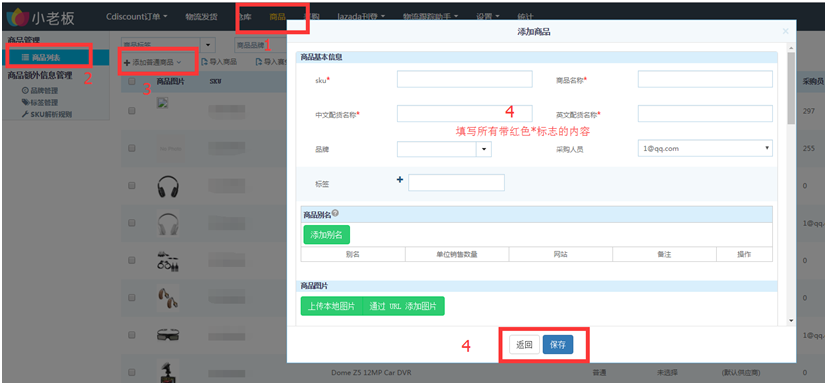Click the black headphones product thumbnail
827x385 pixels.
click(168, 187)
